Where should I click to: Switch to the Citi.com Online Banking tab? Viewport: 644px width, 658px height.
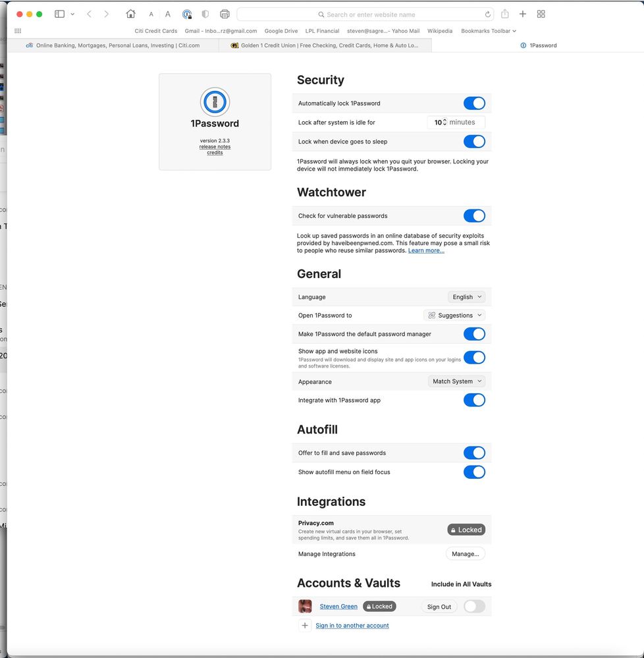tap(113, 45)
